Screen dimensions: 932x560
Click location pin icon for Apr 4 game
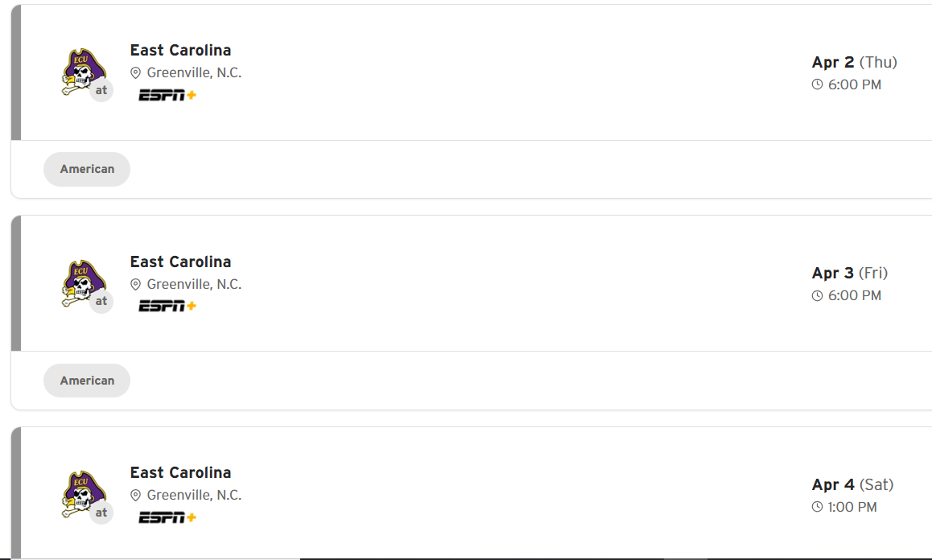pos(136,496)
